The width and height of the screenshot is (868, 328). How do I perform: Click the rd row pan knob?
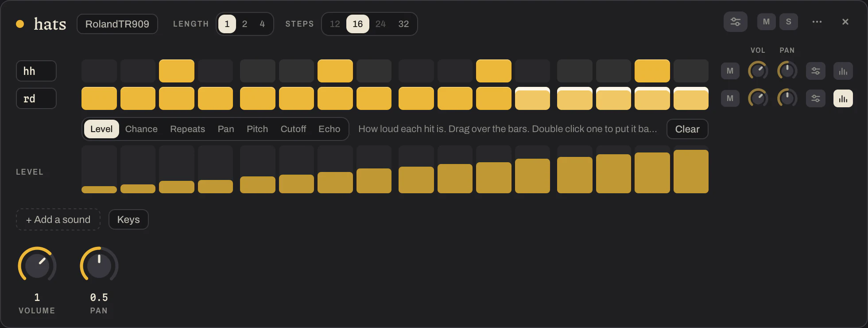point(787,98)
